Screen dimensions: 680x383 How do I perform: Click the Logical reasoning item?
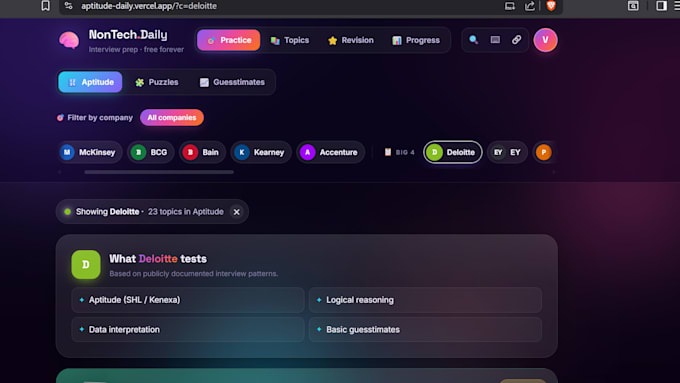(x=425, y=300)
